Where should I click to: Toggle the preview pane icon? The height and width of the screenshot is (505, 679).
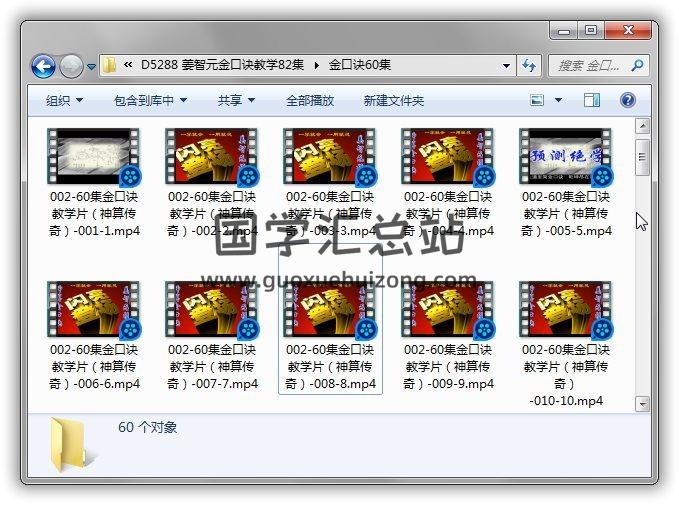592,100
